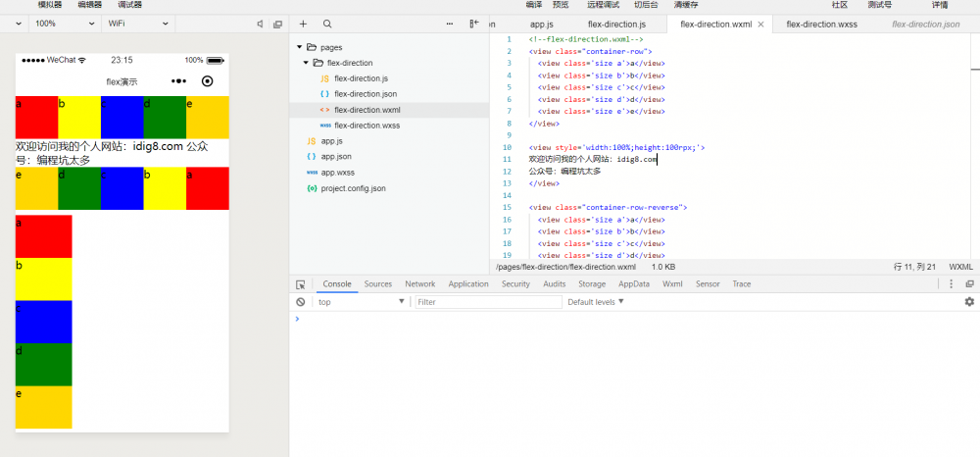Open the Default levels log filter dropdown

point(595,302)
